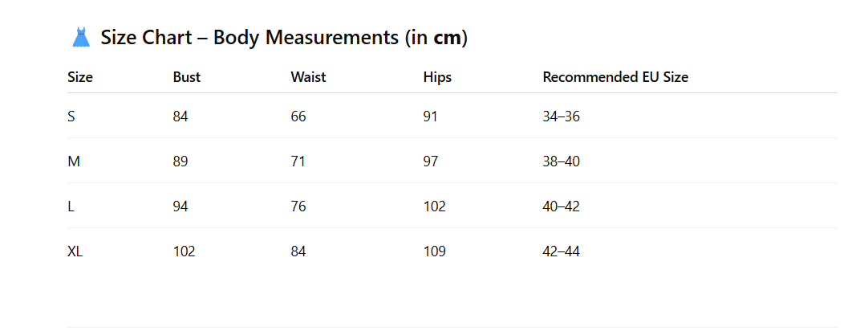868x331 pixels.
Task: Select the Bust column header
Action: click(187, 77)
